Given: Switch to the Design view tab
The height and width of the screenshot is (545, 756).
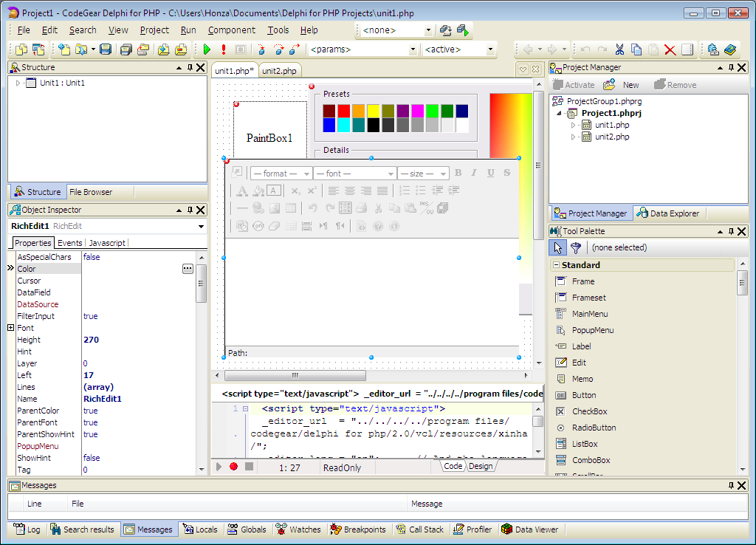Looking at the screenshot, I should click(x=480, y=466).
